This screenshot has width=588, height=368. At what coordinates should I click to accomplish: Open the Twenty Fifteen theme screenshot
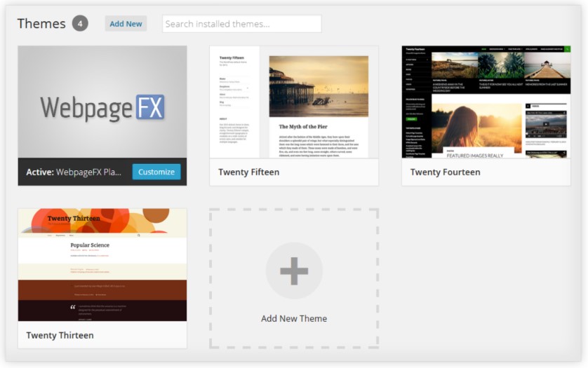tap(294, 102)
